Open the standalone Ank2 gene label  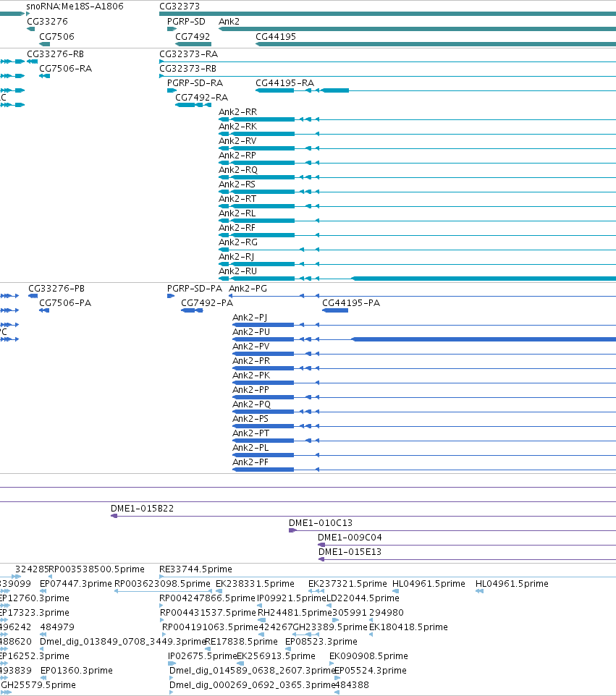[229, 22]
